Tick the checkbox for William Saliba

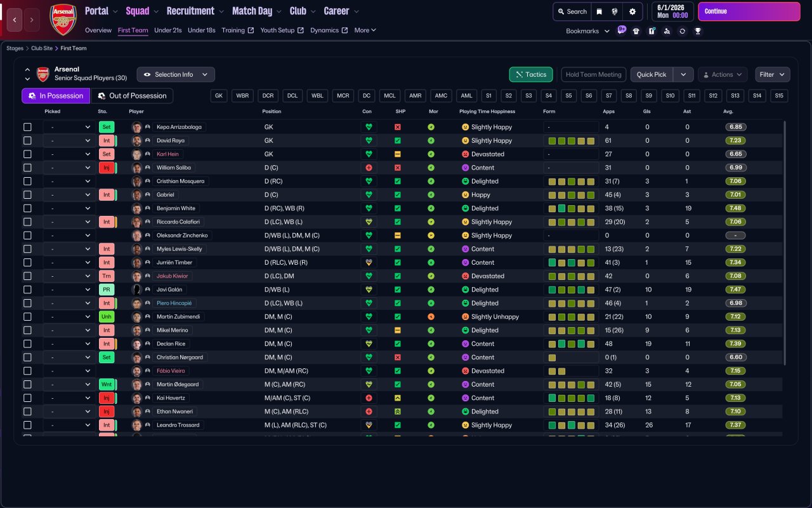[x=27, y=168]
